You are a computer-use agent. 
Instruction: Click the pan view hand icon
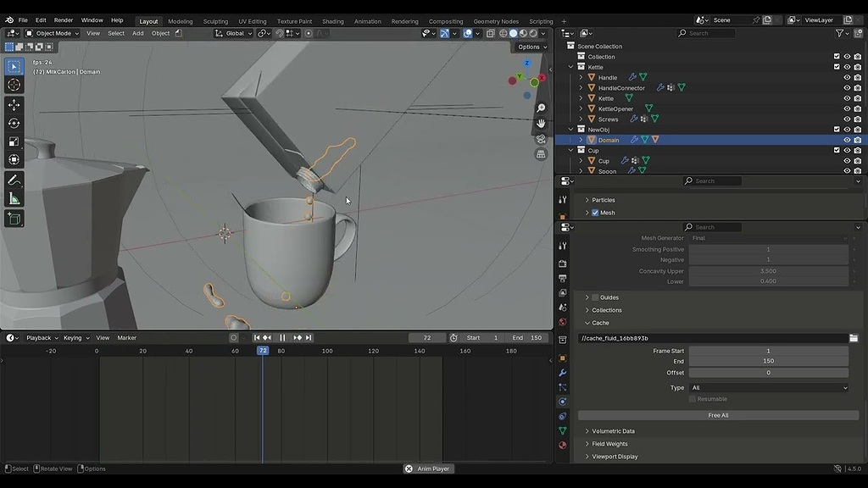tap(541, 124)
